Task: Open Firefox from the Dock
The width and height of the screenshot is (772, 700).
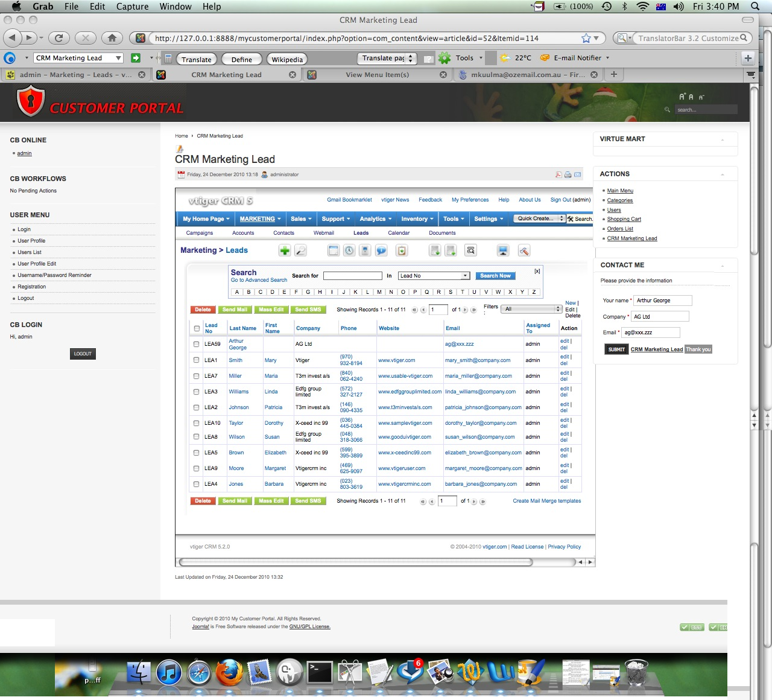Action: click(x=230, y=672)
